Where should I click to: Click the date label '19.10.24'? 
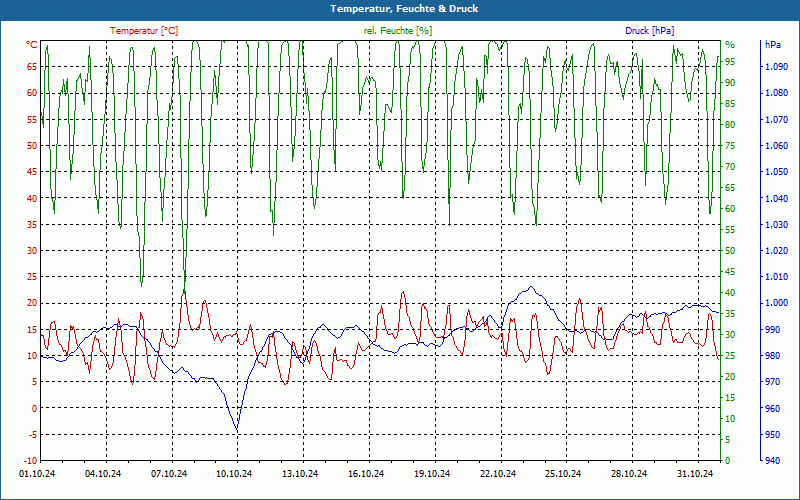click(x=432, y=473)
